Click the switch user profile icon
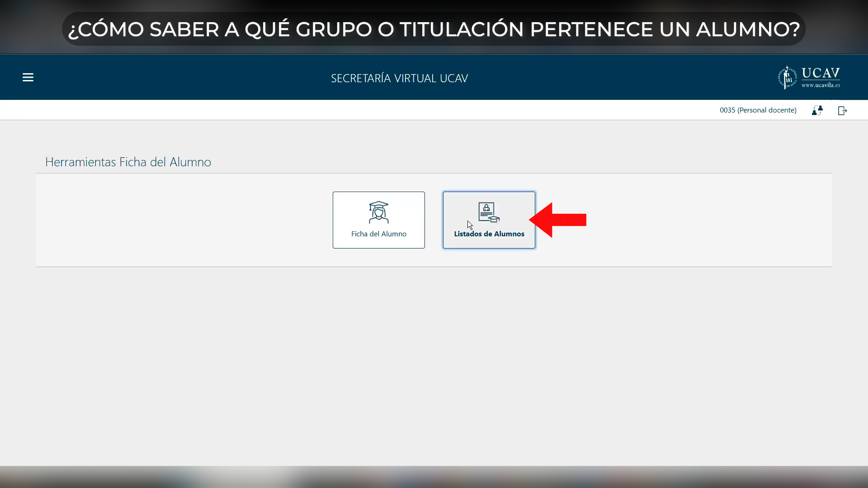The height and width of the screenshot is (488, 868). (x=817, y=110)
